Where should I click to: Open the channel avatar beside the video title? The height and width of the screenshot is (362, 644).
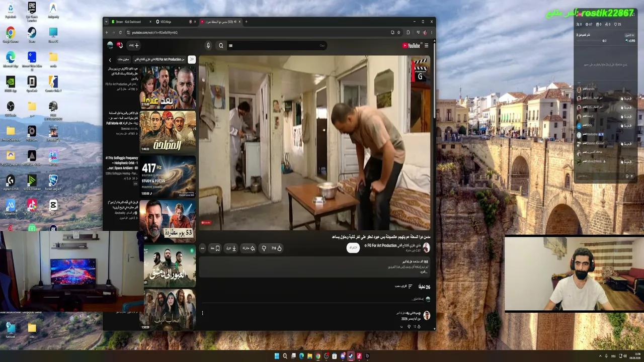pyautogui.click(x=426, y=247)
